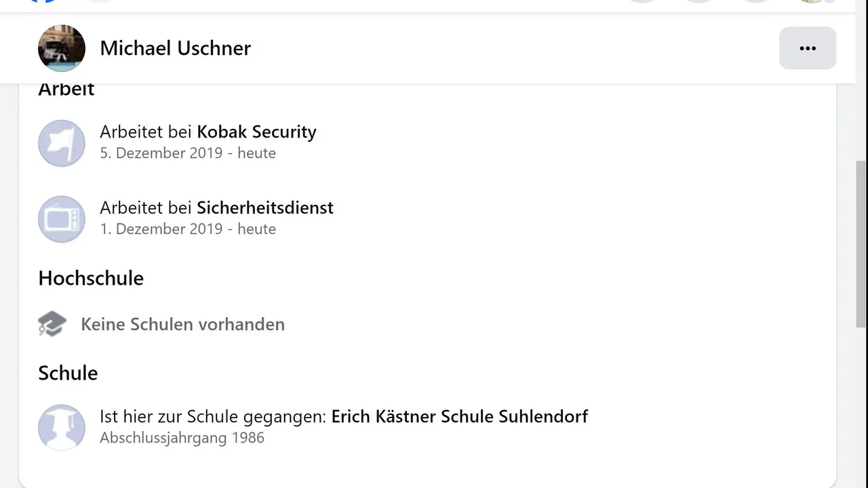Click the TV icon beside Sicherheitsdienst
The image size is (868, 488).
pos(62,219)
